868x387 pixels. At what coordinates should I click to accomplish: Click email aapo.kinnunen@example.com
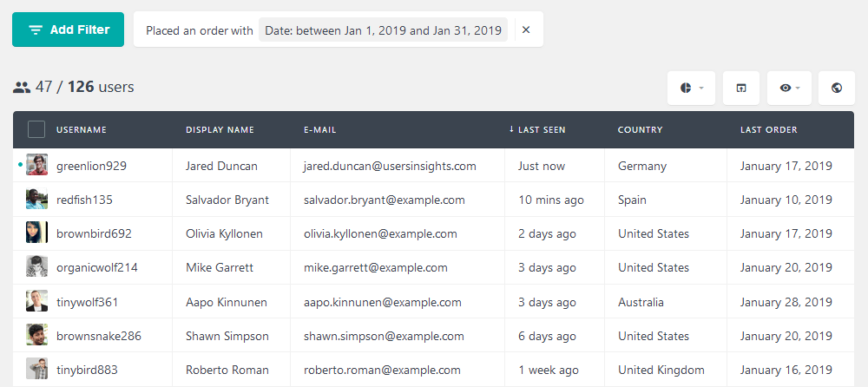click(x=383, y=302)
